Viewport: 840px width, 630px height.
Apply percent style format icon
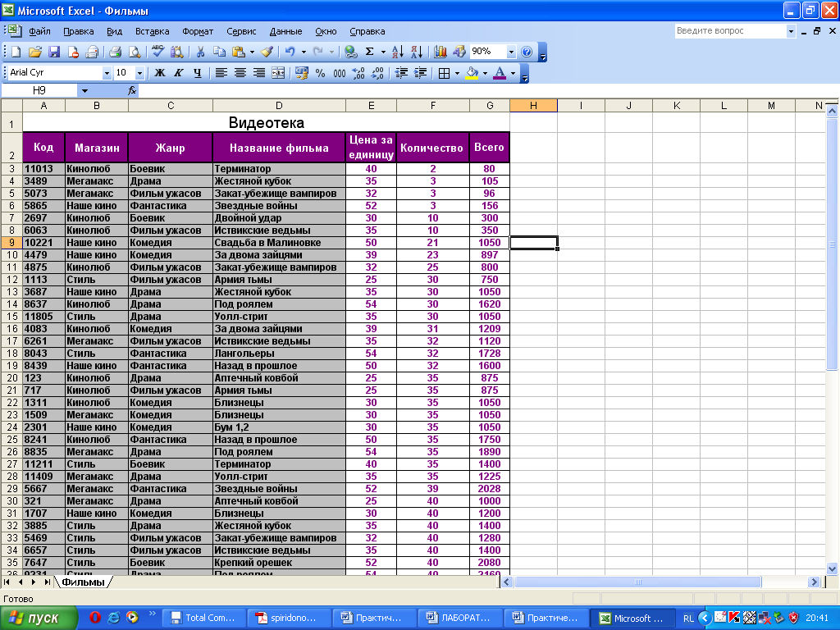click(320, 73)
